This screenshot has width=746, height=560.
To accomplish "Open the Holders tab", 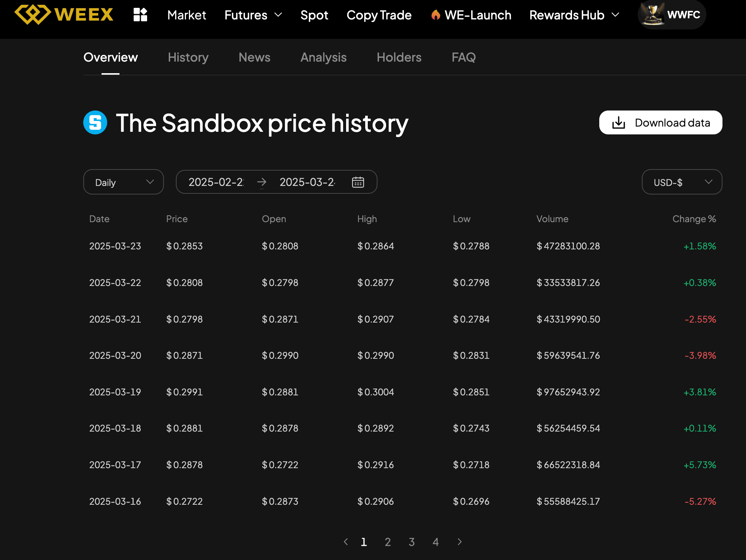I will (x=399, y=57).
